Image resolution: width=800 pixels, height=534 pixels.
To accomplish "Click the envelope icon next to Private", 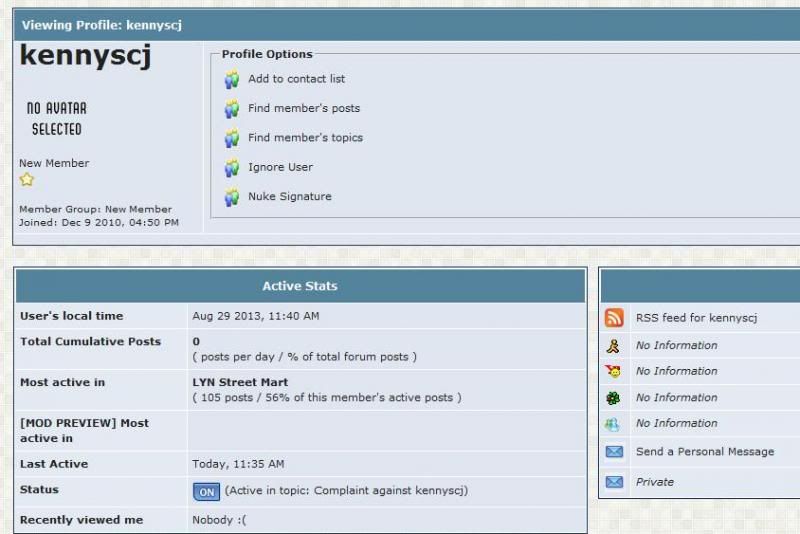I will [x=614, y=482].
